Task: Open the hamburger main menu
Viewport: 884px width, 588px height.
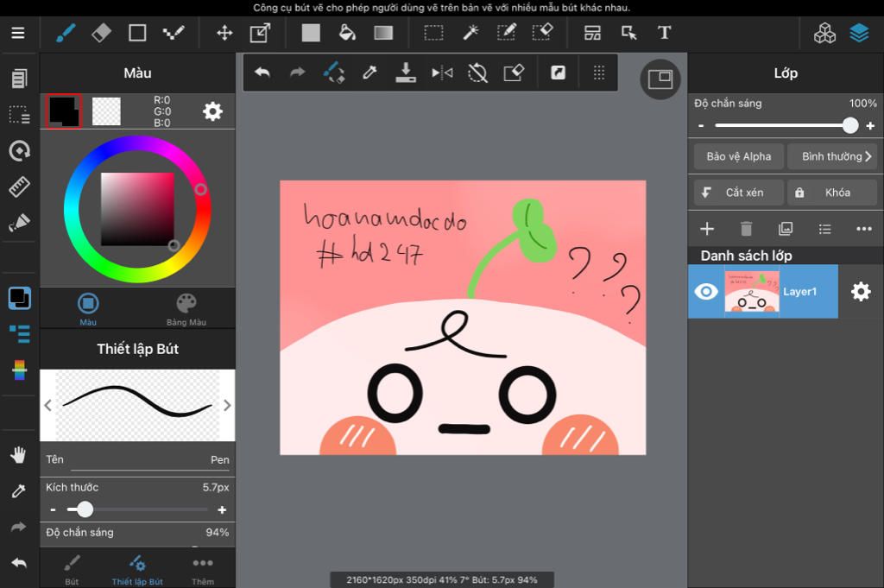Action: pyautogui.click(x=18, y=33)
